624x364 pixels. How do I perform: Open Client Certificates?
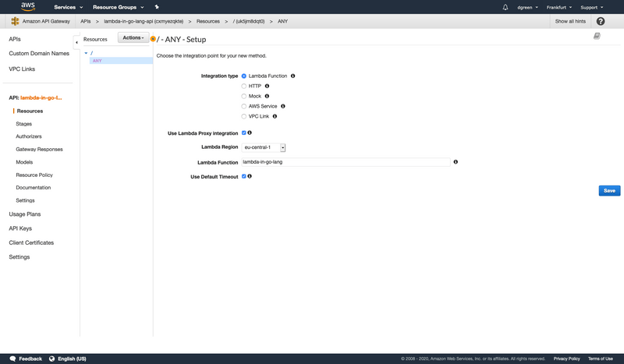31,242
